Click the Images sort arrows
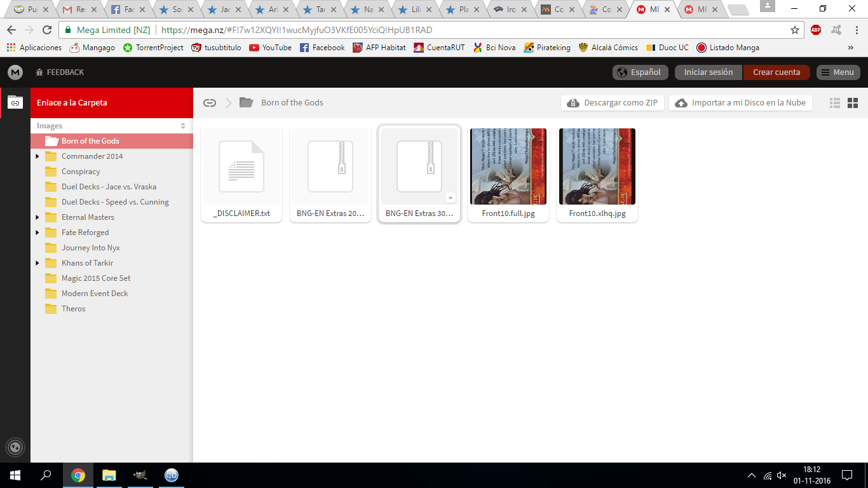The image size is (868, 488). [183, 126]
